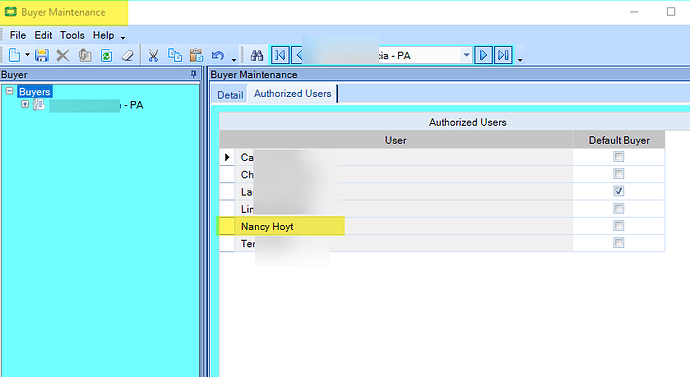690x377 pixels.
Task: Uncheck the checked Default Buyer box
Action: point(619,191)
